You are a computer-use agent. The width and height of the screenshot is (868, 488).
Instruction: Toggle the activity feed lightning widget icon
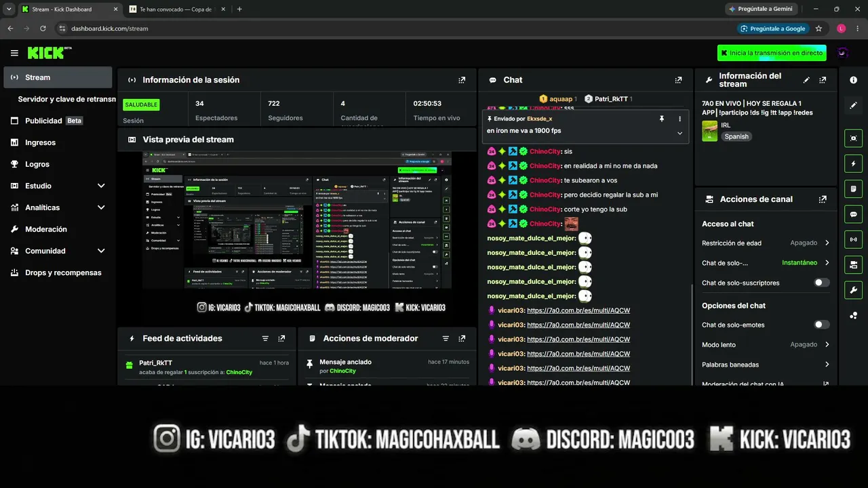point(853,163)
